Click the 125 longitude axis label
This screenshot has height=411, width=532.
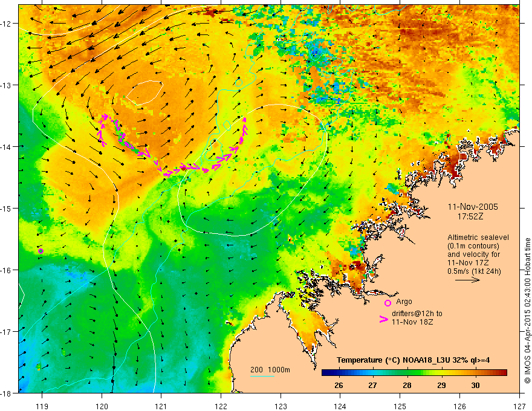[x=400, y=406]
